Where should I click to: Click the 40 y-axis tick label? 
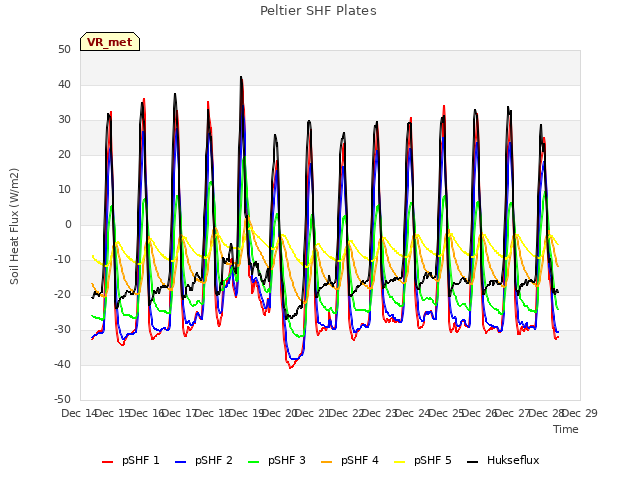pos(64,84)
